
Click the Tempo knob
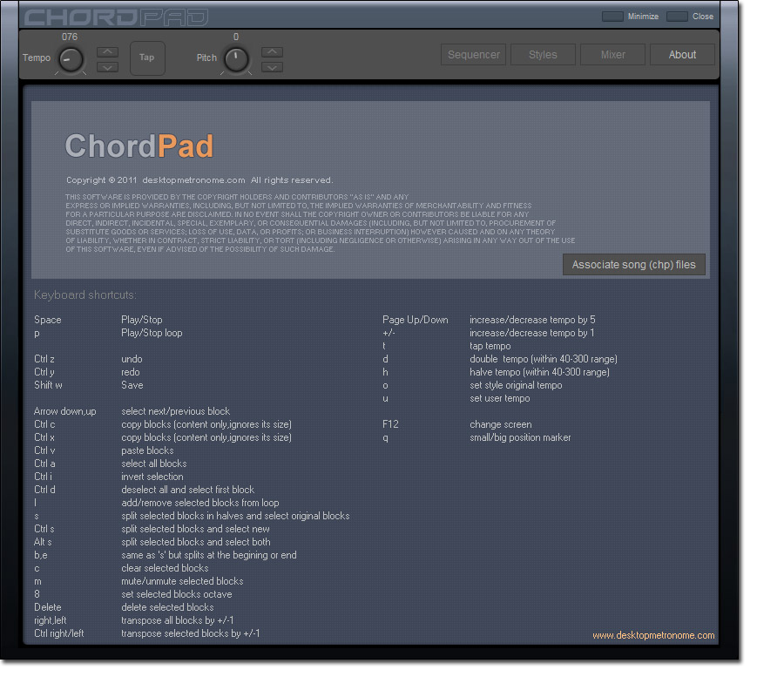pos(71,60)
